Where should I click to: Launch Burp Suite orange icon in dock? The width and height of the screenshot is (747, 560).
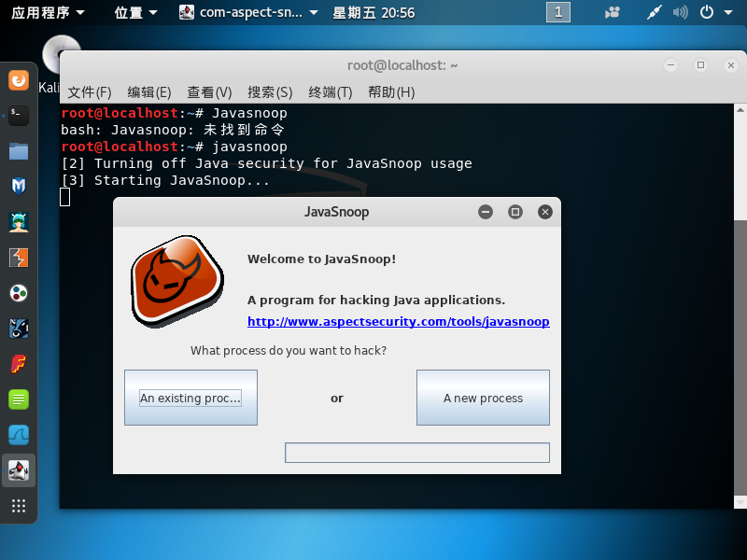[19, 258]
